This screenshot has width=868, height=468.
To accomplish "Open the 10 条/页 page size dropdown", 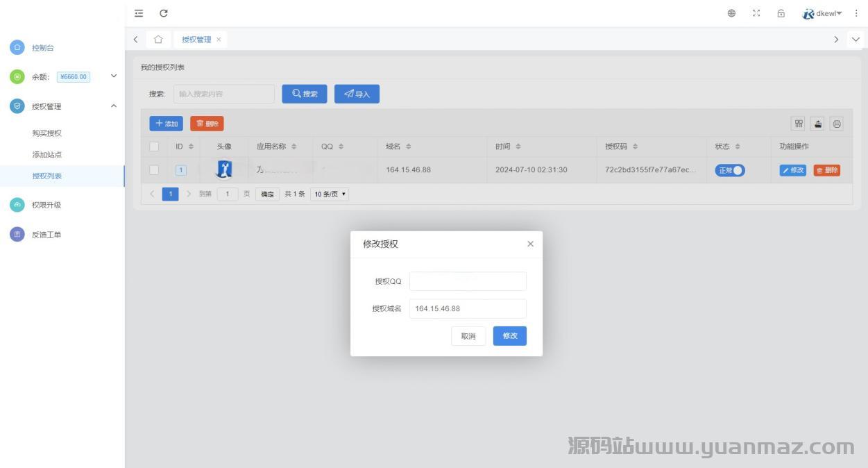I will [330, 194].
